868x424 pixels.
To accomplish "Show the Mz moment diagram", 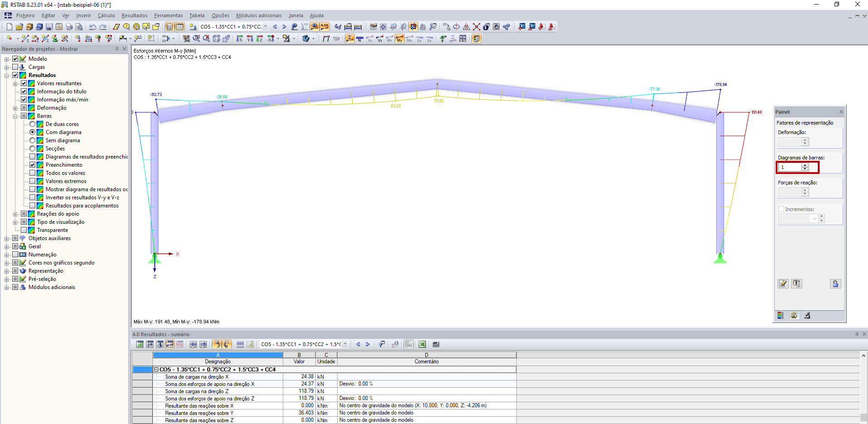I will click(x=410, y=39).
